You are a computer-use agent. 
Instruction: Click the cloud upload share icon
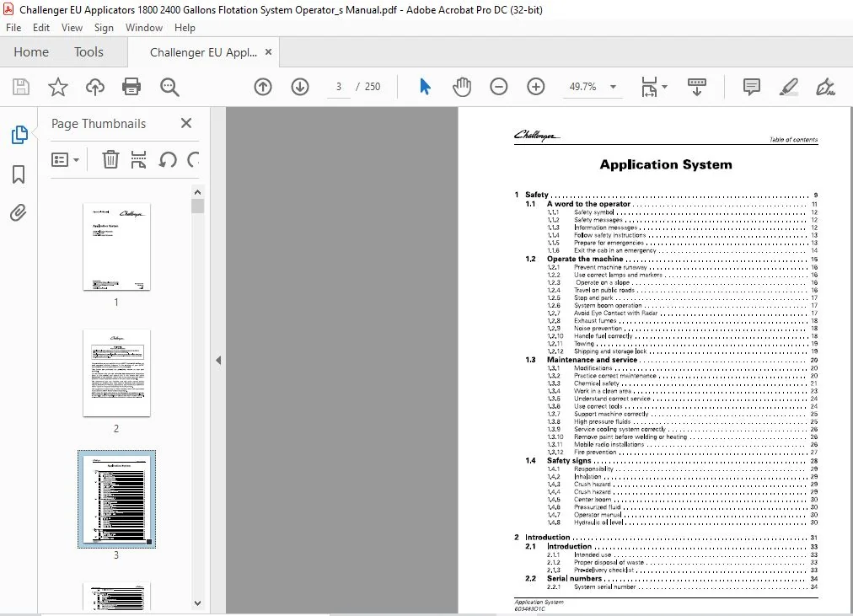pyautogui.click(x=94, y=87)
